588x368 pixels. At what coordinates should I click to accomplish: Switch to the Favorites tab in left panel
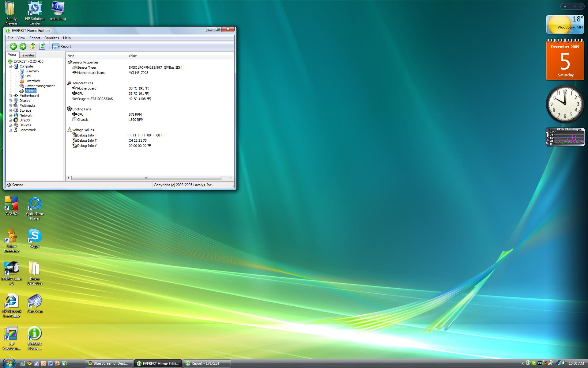(x=28, y=55)
